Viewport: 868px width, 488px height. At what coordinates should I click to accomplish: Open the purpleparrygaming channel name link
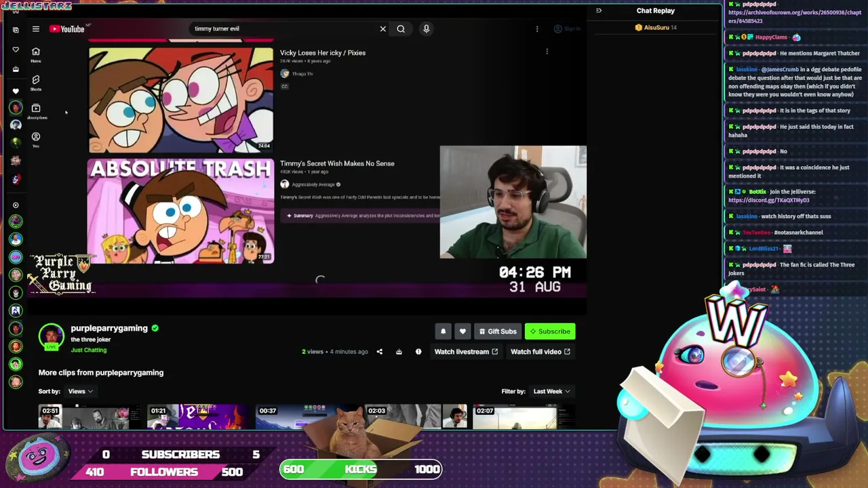tap(109, 328)
